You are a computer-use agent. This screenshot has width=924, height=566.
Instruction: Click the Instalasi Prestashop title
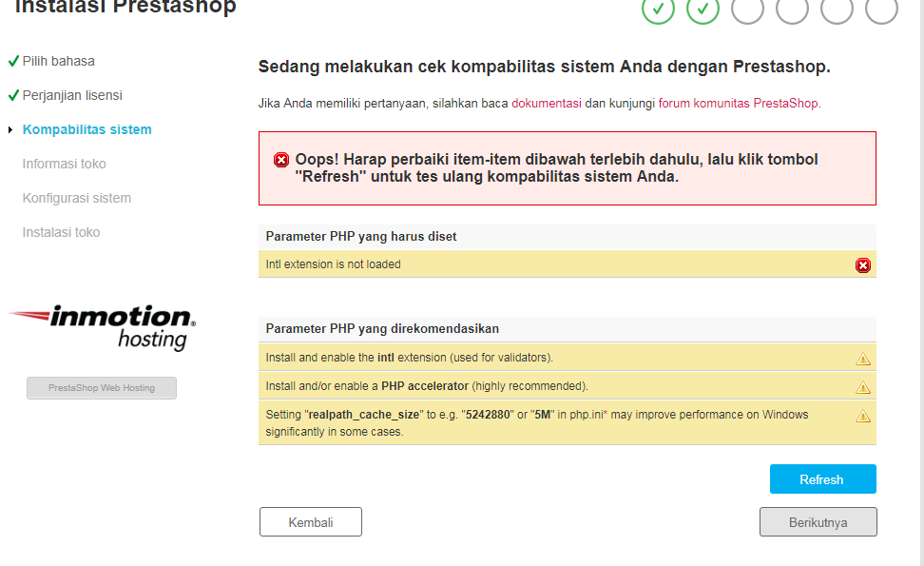pos(125,7)
